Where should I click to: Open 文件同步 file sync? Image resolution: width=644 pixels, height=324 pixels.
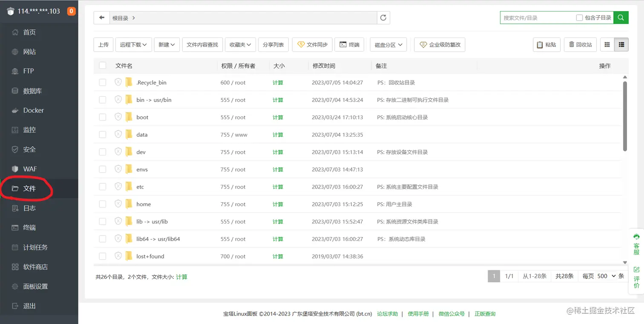click(312, 45)
